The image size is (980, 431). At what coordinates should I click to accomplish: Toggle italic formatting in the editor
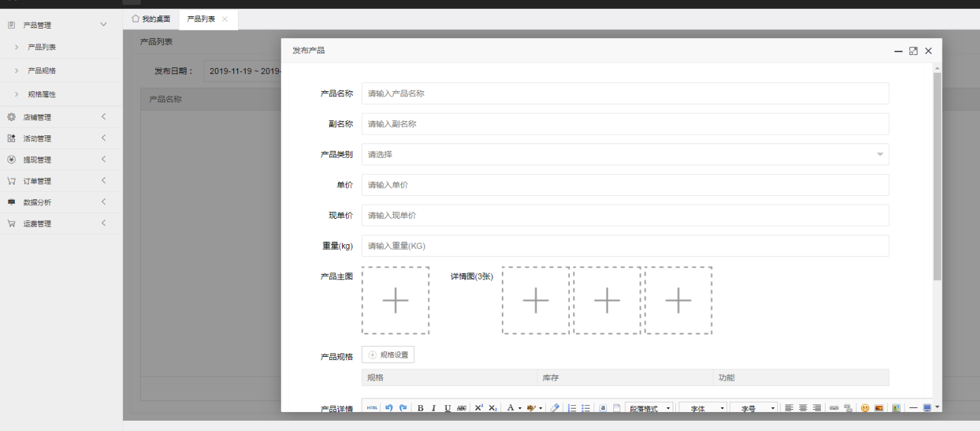tap(433, 408)
